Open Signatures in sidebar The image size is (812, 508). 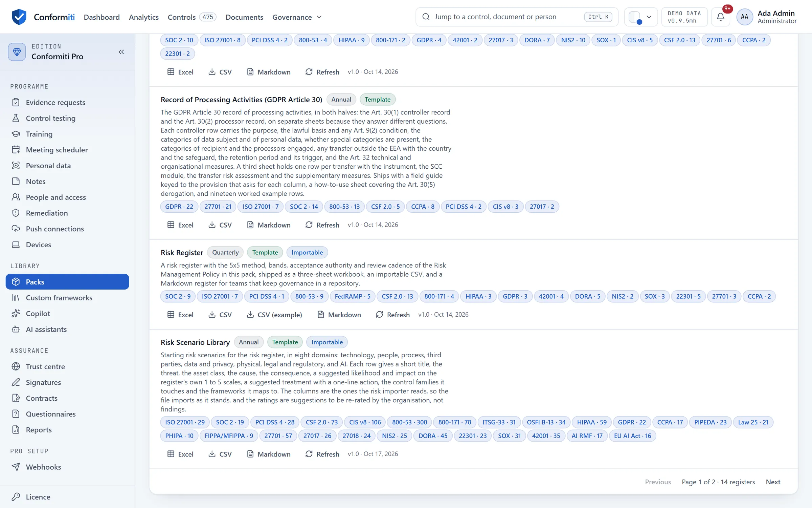coord(67,382)
